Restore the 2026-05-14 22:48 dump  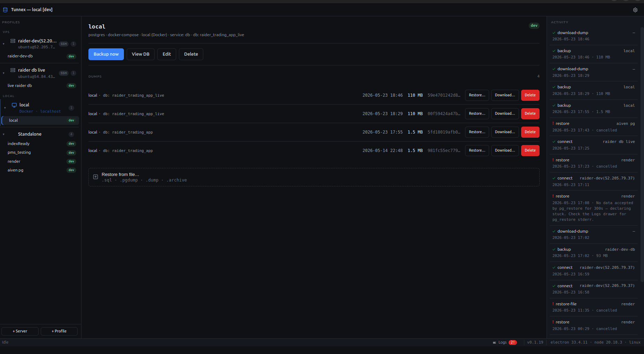click(x=477, y=151)
